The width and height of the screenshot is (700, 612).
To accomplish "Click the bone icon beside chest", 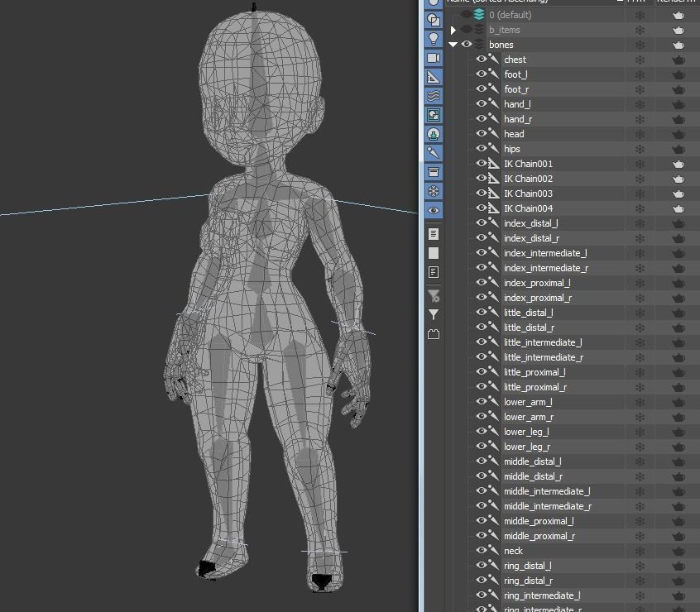I will (493, 59).
